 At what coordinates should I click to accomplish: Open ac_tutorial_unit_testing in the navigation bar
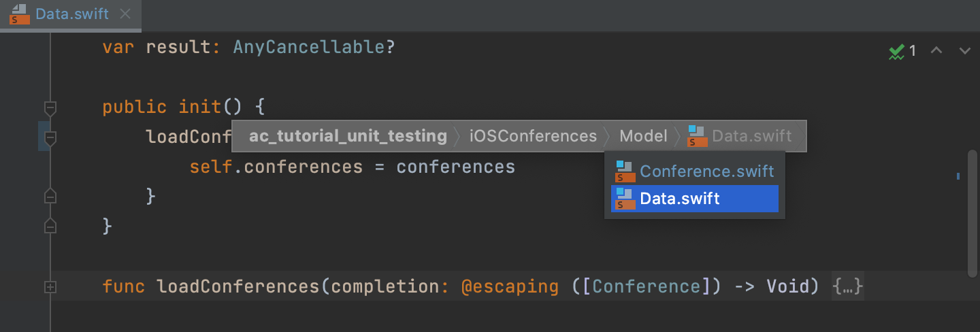(348, 136)
